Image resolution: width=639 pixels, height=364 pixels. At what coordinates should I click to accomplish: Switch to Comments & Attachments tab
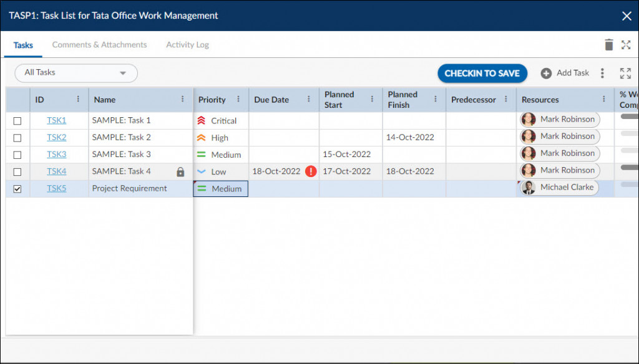pyautogui.click(x=99, y=44)
